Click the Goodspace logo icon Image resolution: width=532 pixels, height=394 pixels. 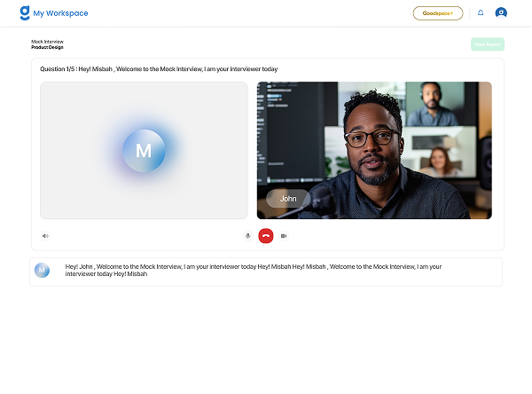tap(25, 13)
